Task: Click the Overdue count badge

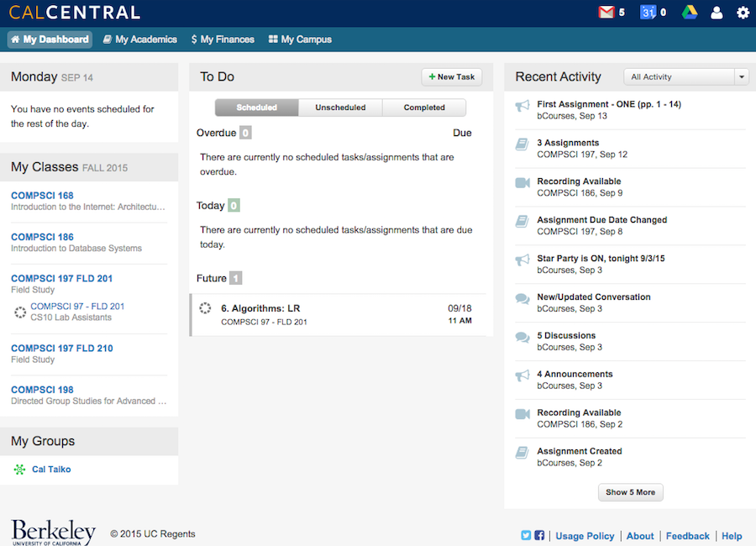Action: [x=245, y=133]
